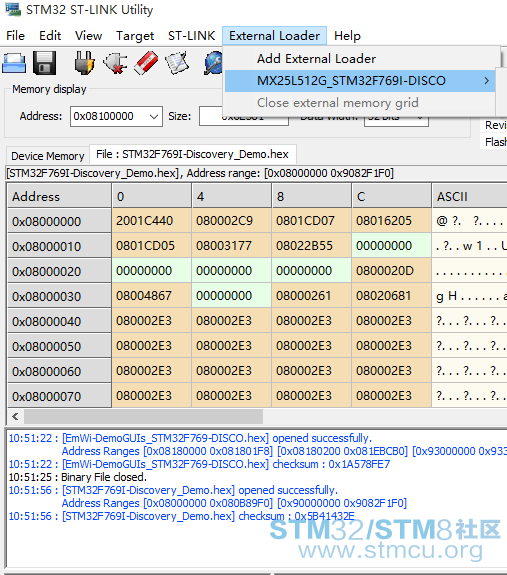Click the column 0 header

(x=151, y=196)
